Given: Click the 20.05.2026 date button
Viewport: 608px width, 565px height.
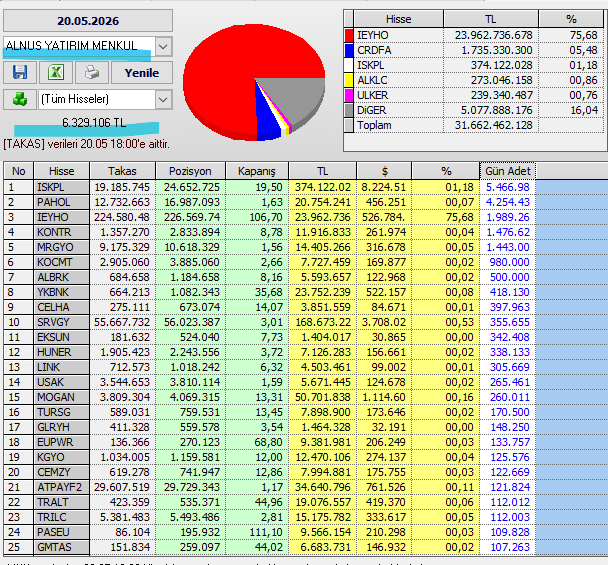Looking at the screenshot, I should coord(88,21).
